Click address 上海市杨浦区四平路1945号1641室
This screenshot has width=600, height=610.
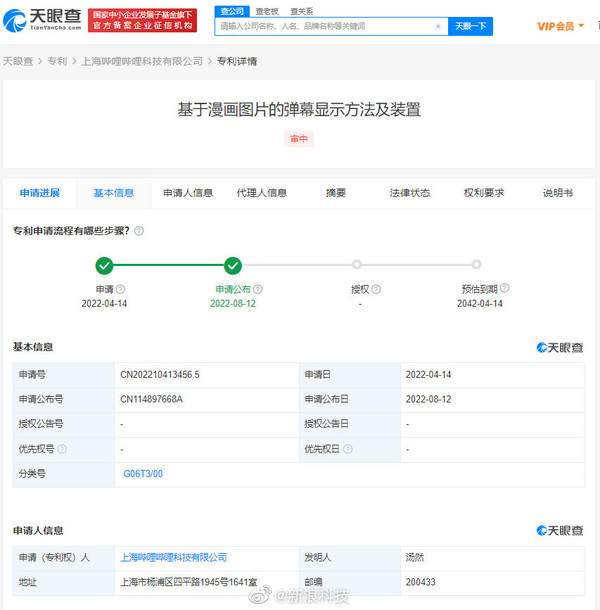tap(189, 582)
